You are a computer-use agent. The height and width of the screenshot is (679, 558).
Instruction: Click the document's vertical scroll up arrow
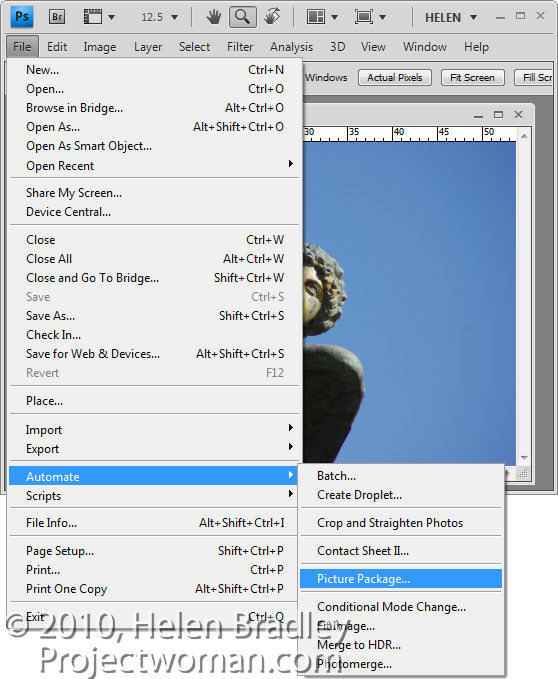(x=524, y=136)
